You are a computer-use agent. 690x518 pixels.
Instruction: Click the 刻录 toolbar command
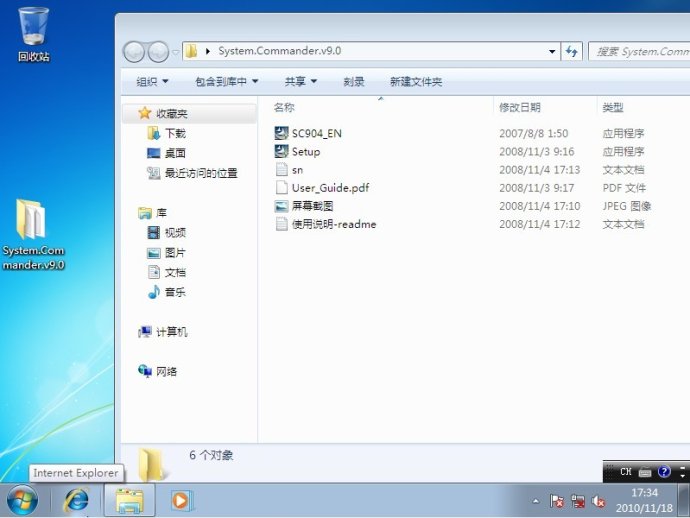pos(354,81)
